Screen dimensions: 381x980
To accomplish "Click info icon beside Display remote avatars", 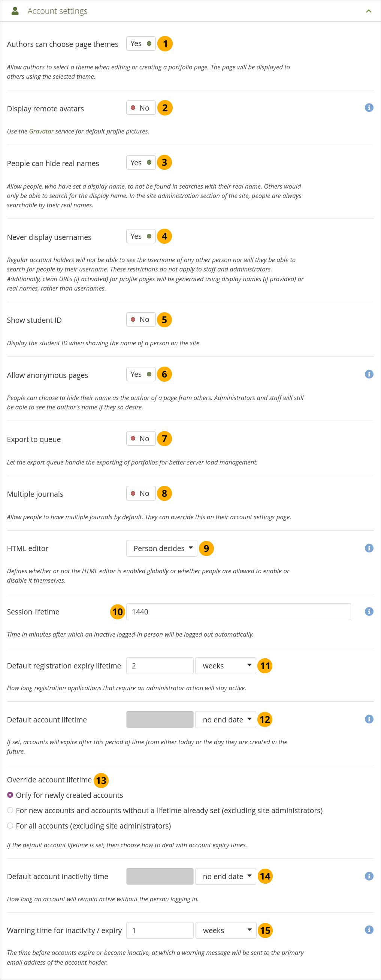I will pyautogui.click(x=369, y=108).
